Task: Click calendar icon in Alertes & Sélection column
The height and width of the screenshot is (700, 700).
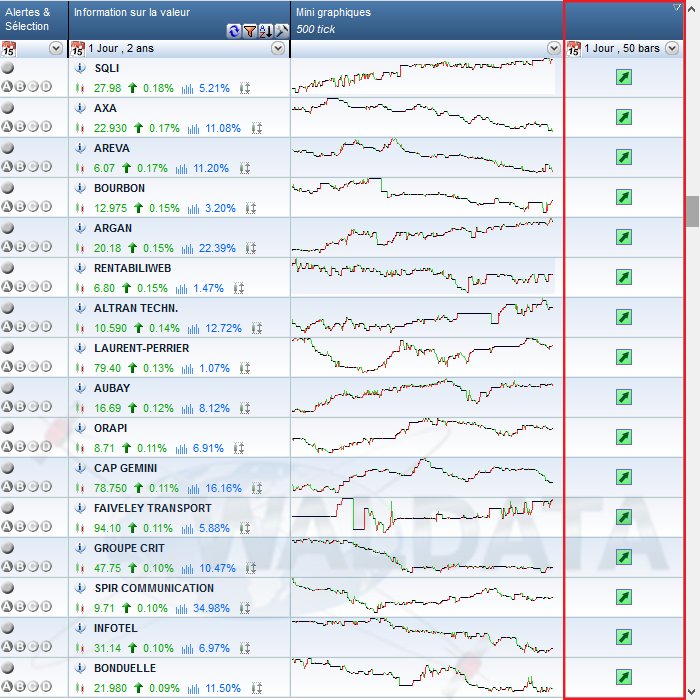Action: 8,48
